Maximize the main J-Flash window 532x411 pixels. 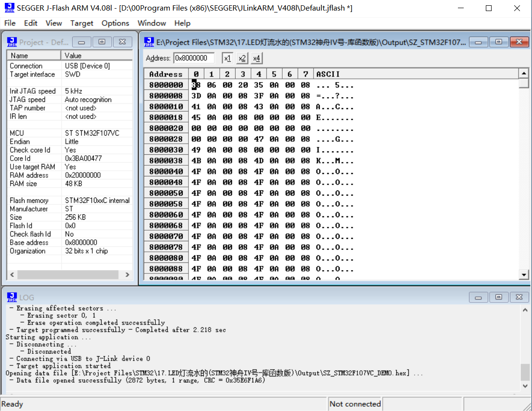point(489,8)
